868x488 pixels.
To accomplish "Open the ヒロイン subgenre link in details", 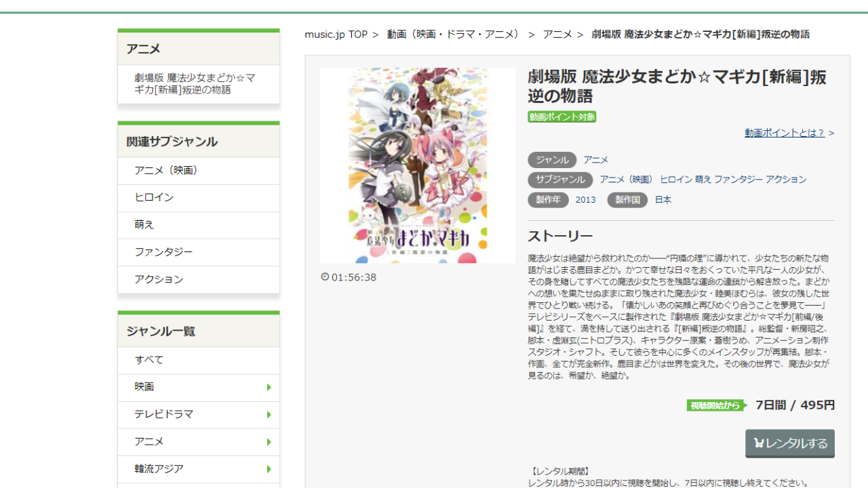I will coord(676,180).
